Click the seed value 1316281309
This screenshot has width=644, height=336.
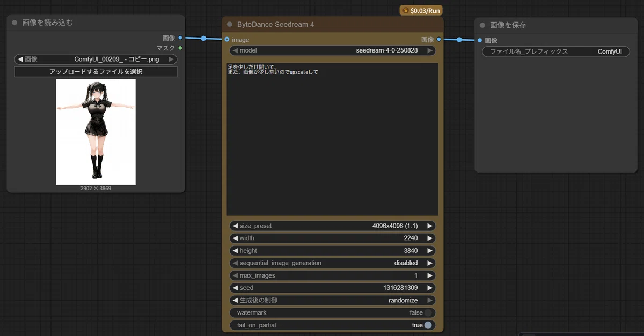400,288
